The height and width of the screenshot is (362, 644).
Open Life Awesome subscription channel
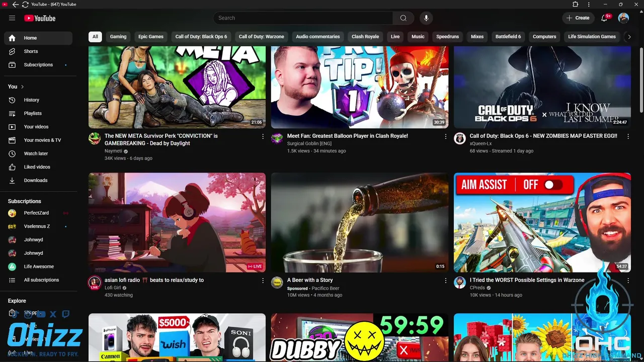pyautogui.click(x=38, y=266)
